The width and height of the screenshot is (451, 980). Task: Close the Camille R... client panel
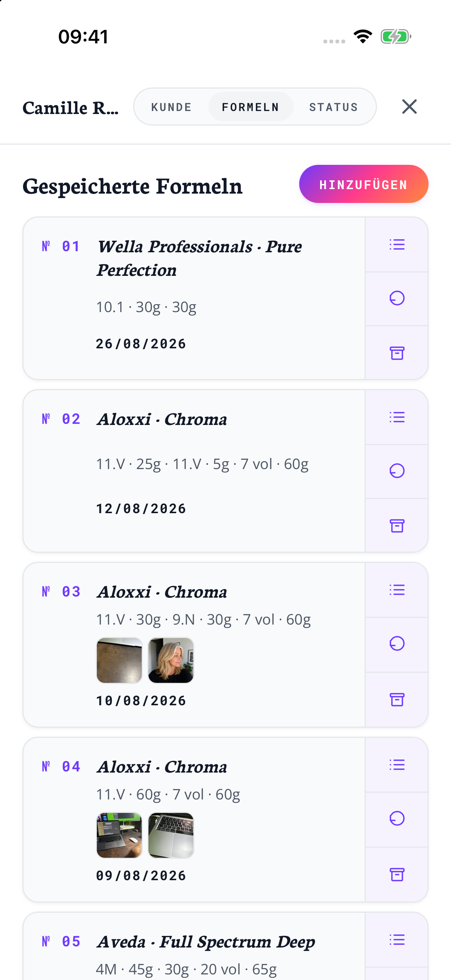[409, 107]
